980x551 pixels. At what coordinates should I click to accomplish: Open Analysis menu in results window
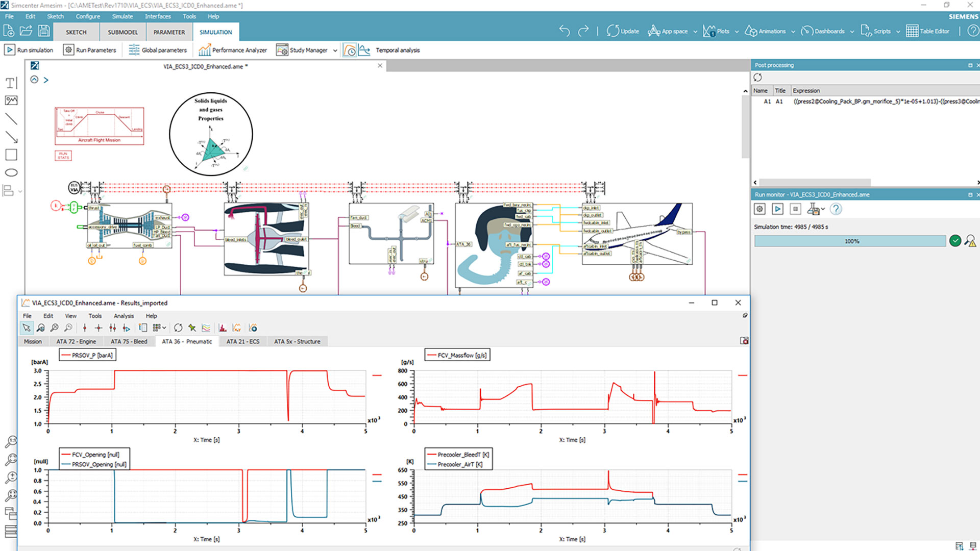pos(124,316)
